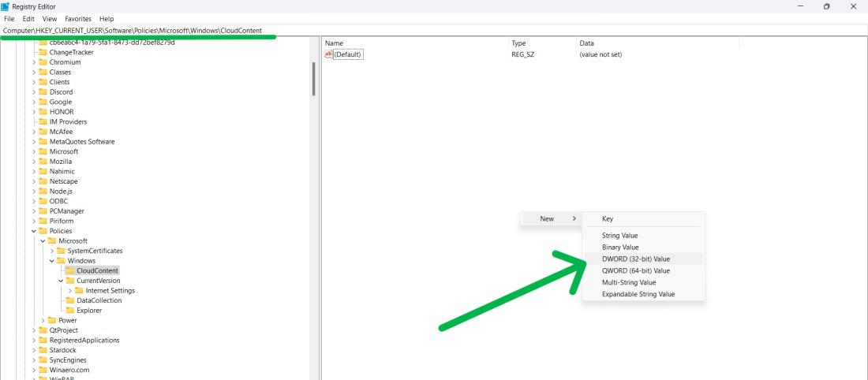Select the Microsoft key under Software
Image resolution: width=868 pixels, height=380 pixels.
pyautogui.click(x=64, y=151)
